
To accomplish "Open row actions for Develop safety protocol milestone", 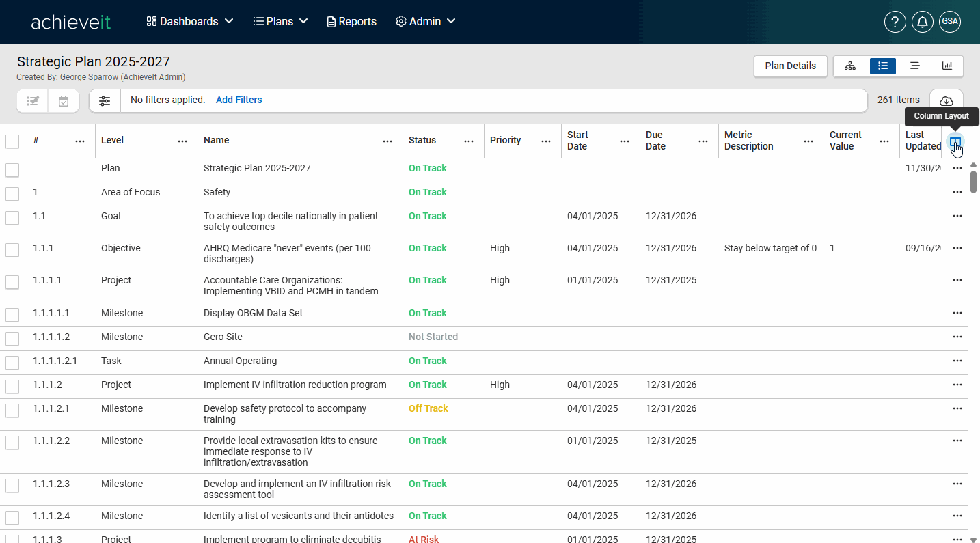I will click(957, 408).
